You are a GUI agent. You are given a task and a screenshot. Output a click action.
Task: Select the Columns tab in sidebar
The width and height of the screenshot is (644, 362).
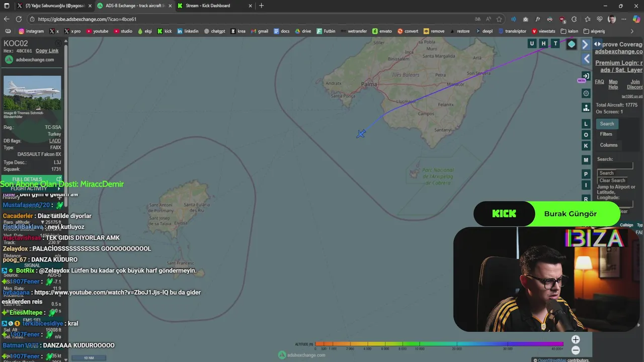point(608,145)
